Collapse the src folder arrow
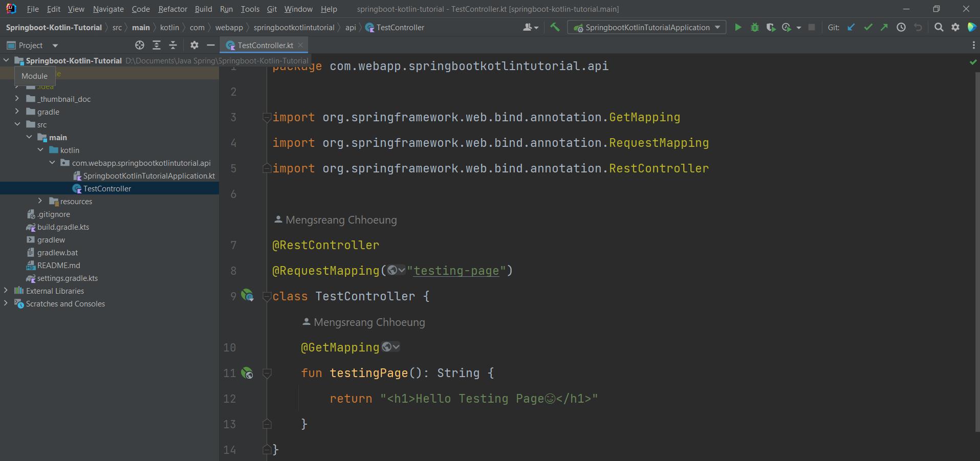 click(17, 124)
